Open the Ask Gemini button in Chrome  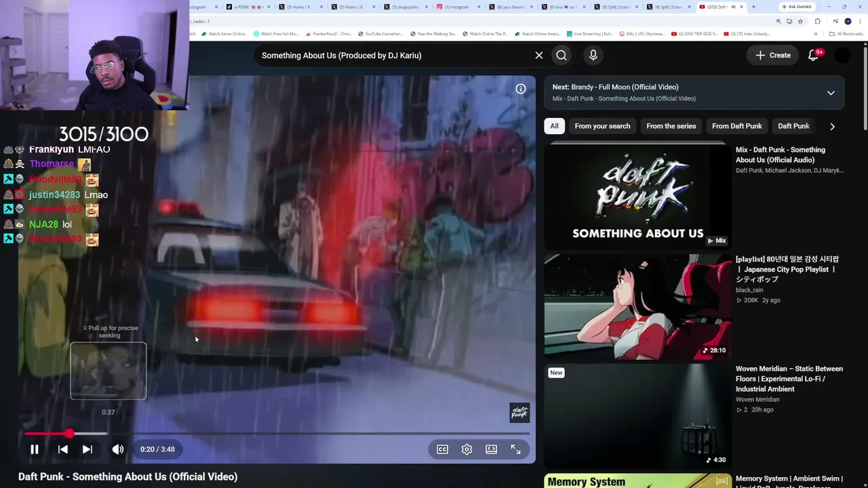tap(797, 7)
